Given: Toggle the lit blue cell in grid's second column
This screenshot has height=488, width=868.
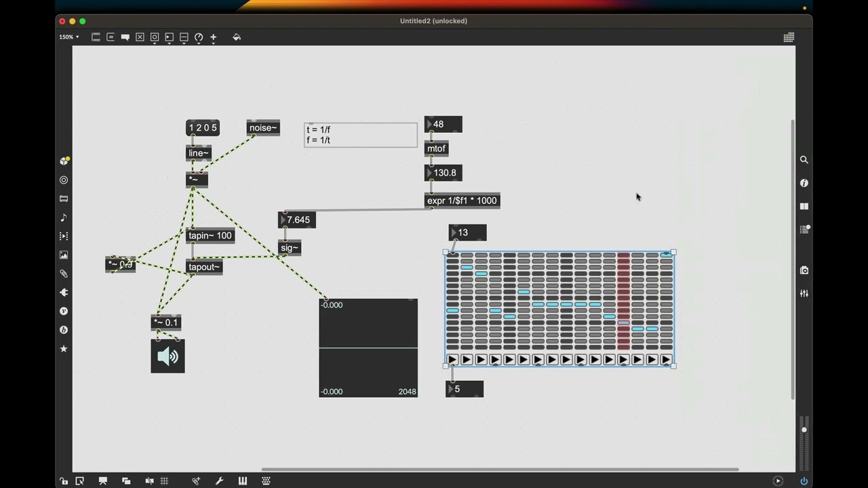Looking at the screenshot, I should [x=467, y=268].
